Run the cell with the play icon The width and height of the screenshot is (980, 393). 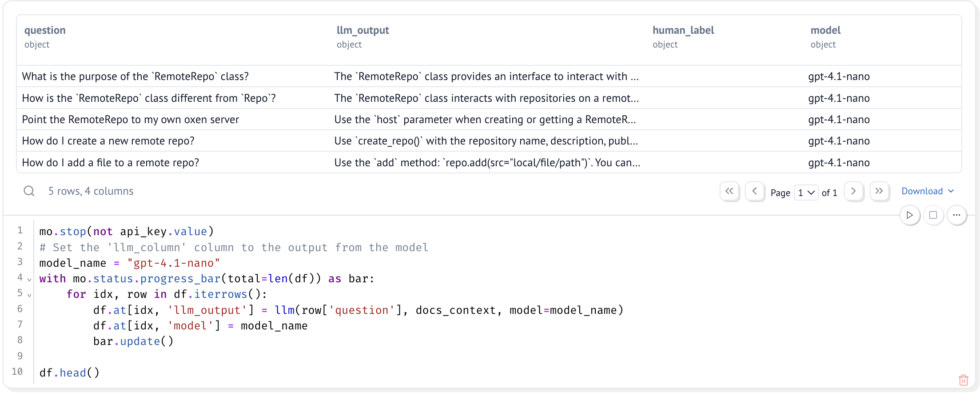coord(909,215)
